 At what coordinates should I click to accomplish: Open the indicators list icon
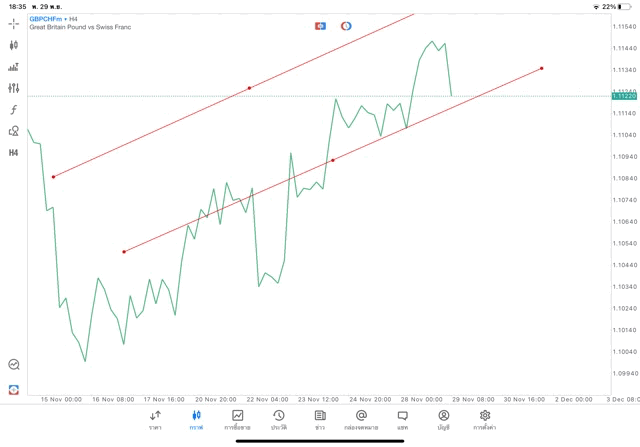[13, 67]
